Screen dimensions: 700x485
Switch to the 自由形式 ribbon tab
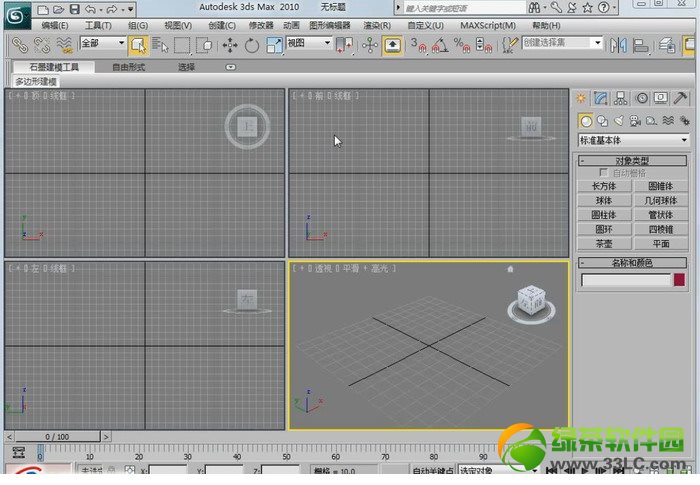tap(129, 67)
